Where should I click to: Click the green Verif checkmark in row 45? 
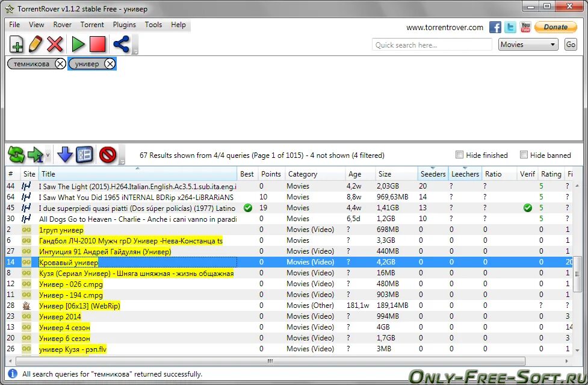pos(528,208)
